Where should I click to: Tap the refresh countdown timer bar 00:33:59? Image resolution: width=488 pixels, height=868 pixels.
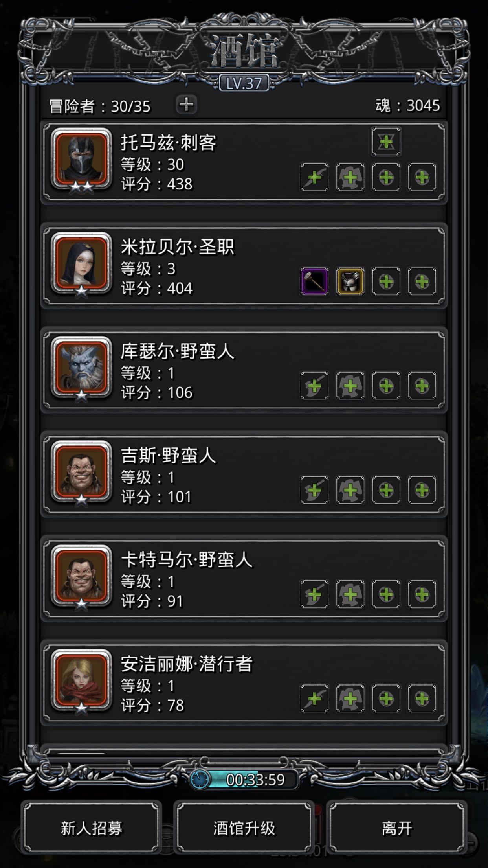(x=244, y=779)
